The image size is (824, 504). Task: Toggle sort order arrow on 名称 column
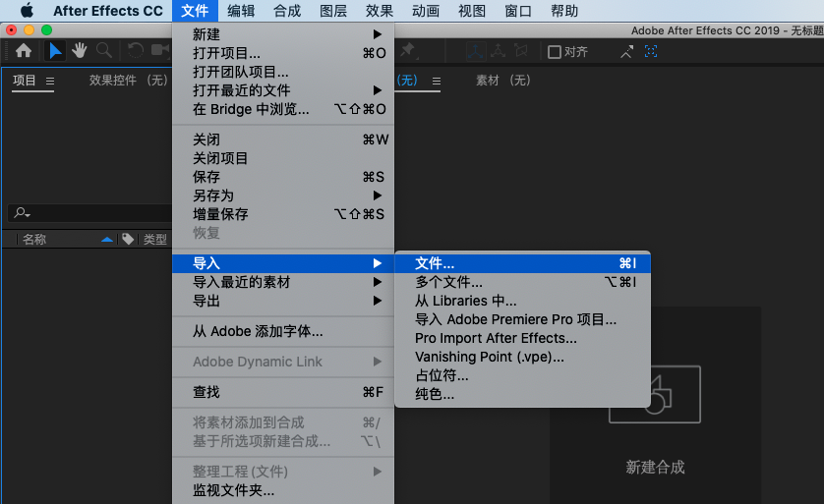(x=106, y=240)
